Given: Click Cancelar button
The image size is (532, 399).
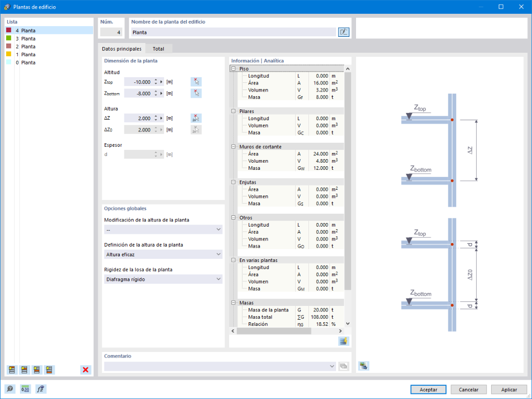Looking at the screenshot, I should point(469,389).
